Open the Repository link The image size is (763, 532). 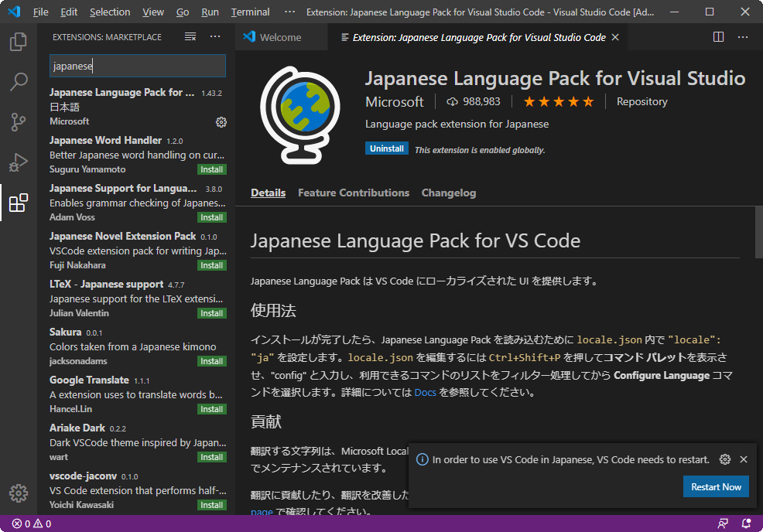(x=642, y=101)
